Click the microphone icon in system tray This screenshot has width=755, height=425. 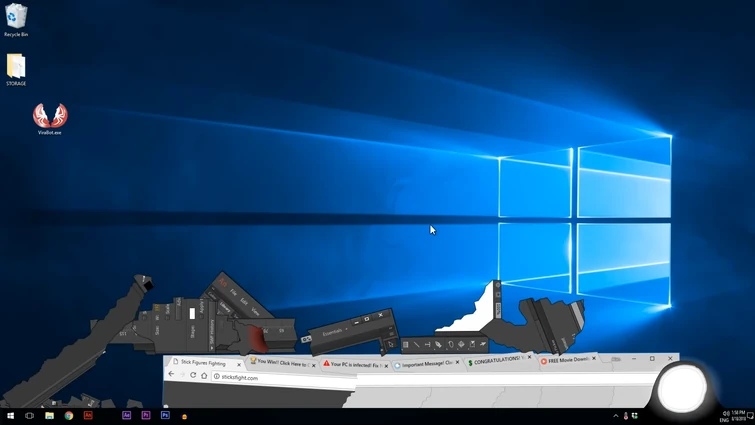[625, 416]
